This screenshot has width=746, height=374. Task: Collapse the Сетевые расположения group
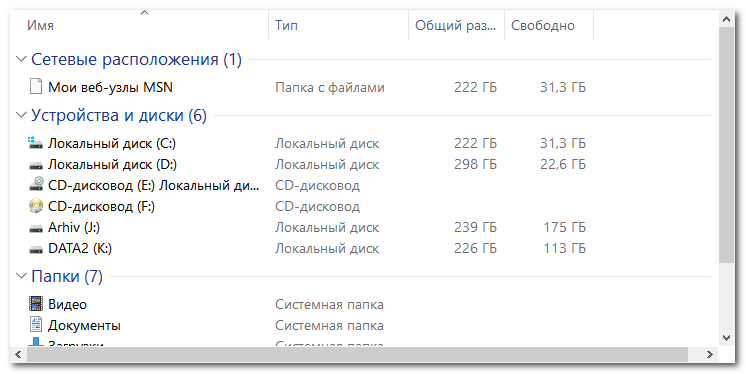point(21,59)
